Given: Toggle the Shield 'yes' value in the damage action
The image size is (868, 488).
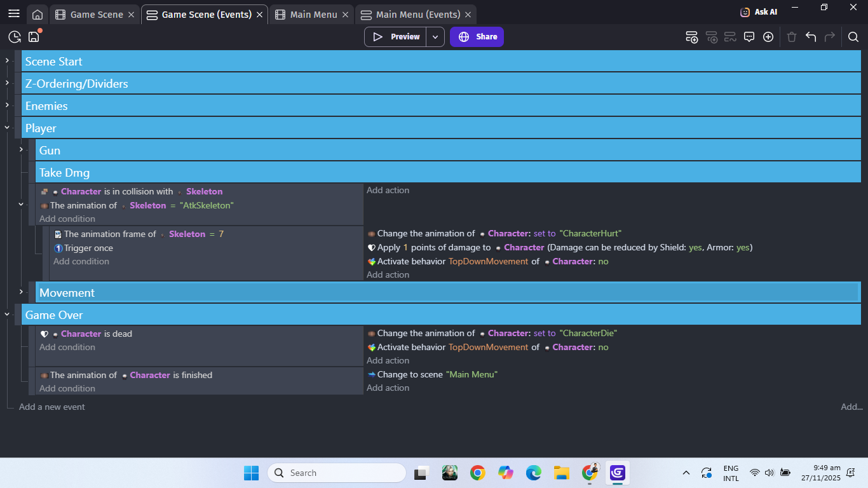Looking at the screenshot, I should pyautogui.click(x=695, y=247).
